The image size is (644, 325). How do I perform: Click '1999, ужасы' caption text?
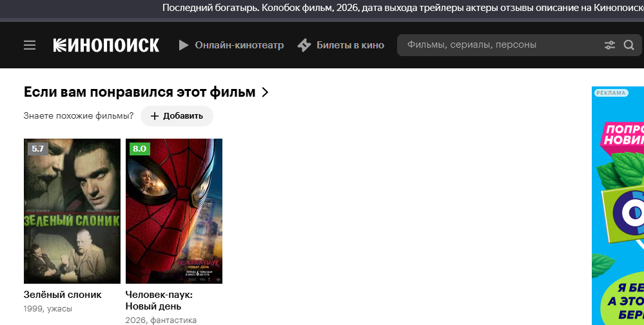pyautogui.click(x=48, y=309)
